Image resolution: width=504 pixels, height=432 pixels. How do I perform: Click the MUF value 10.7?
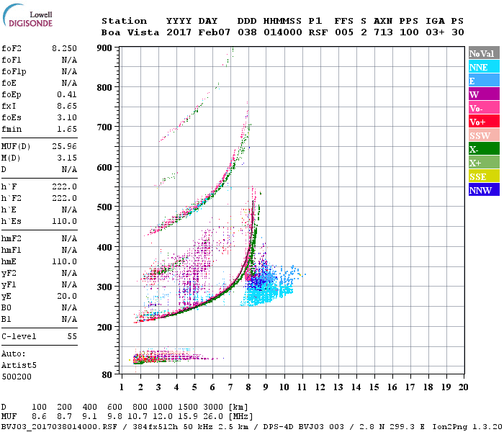point(138,417)
